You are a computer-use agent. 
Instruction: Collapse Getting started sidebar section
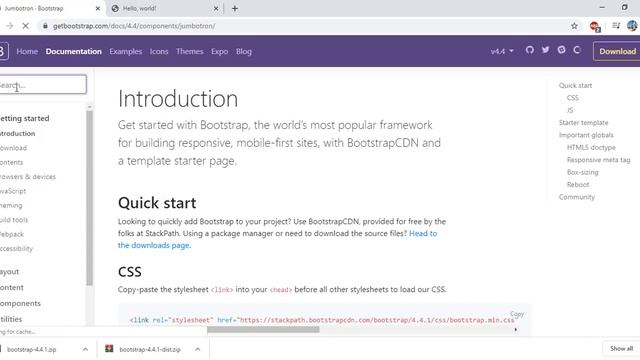(24, 118)
